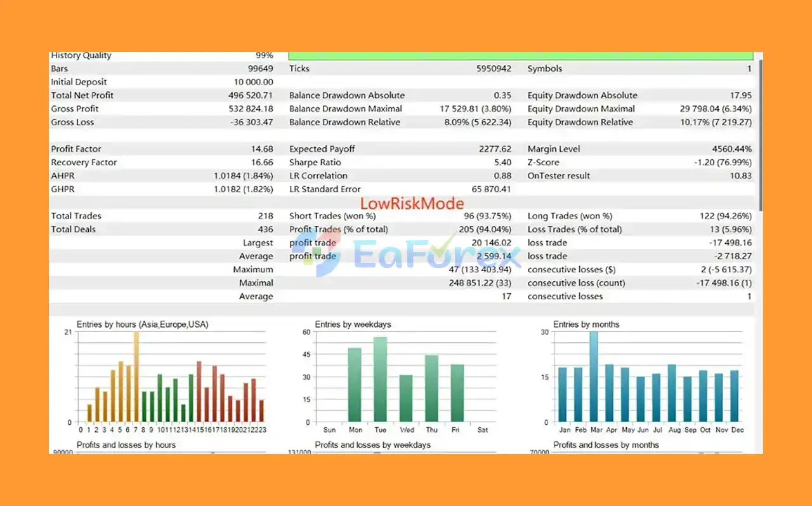Click the Entries by months chart title
Viewport: 812px width, 506px height.
point(586,324)
